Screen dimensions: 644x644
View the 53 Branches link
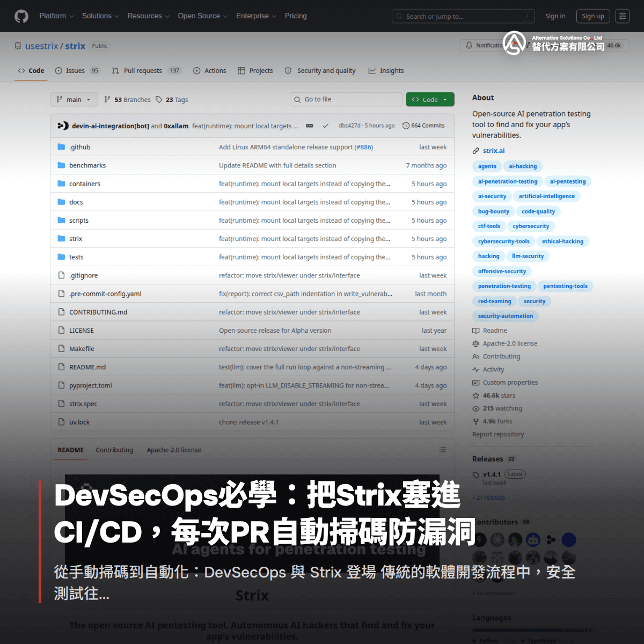(127, 100)
